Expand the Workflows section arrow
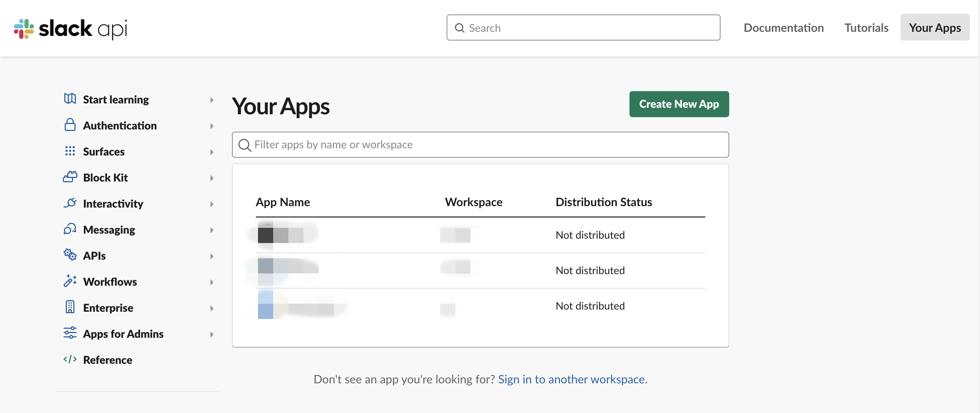This screenshot has height=413, width=980. (212, 282)
